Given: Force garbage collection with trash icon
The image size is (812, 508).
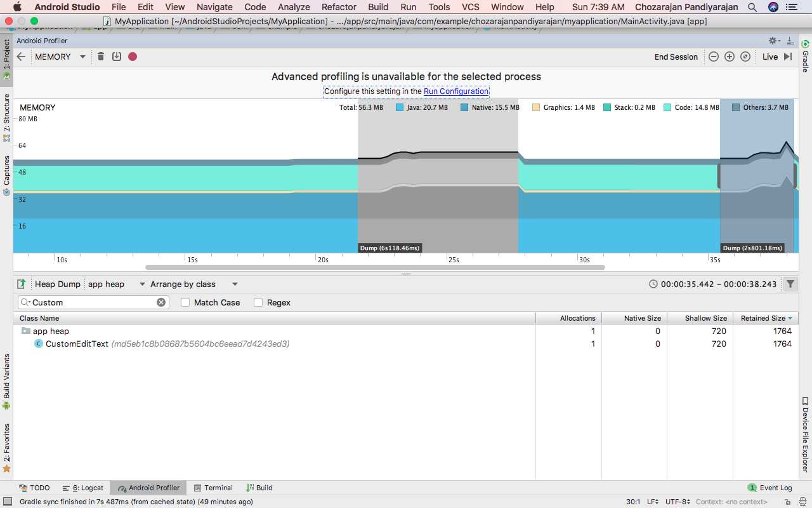Looking at the screenshot, I should (x=101, y=57).
